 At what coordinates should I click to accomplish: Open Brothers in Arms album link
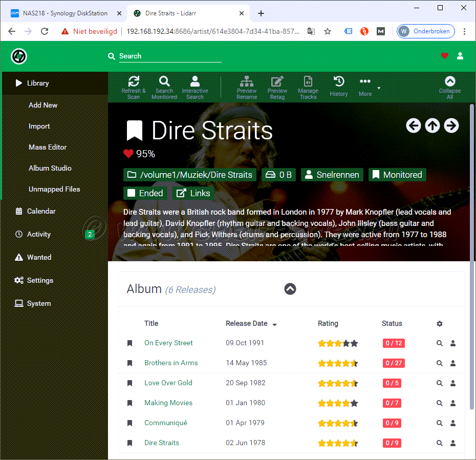[x=171, y=363]
